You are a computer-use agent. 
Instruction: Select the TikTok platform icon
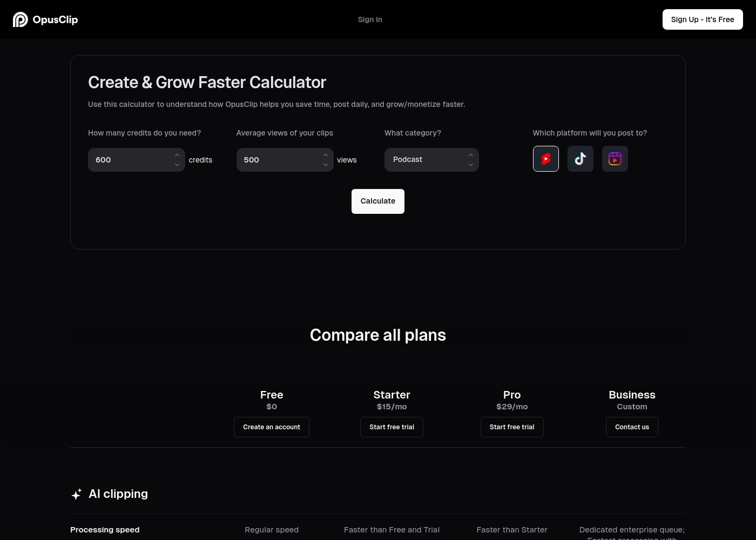pyautogui.click(x=580, y=159)
